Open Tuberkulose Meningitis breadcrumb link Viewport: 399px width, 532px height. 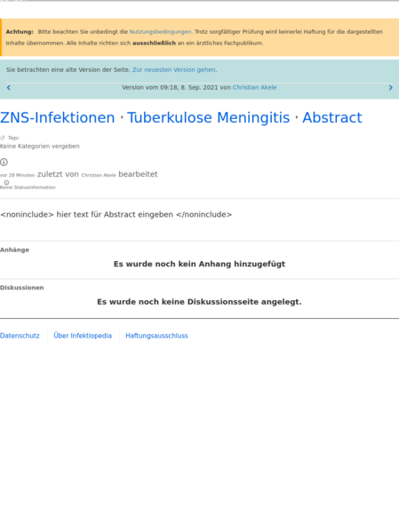(x=209, y=117)
